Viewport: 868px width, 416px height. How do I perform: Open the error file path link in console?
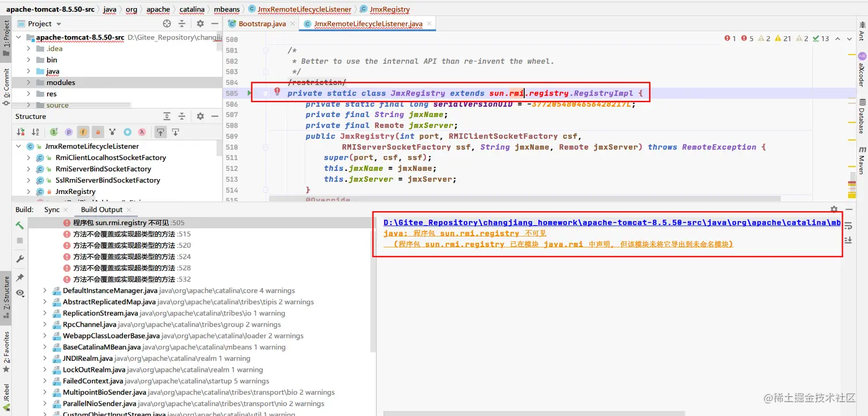612,222
